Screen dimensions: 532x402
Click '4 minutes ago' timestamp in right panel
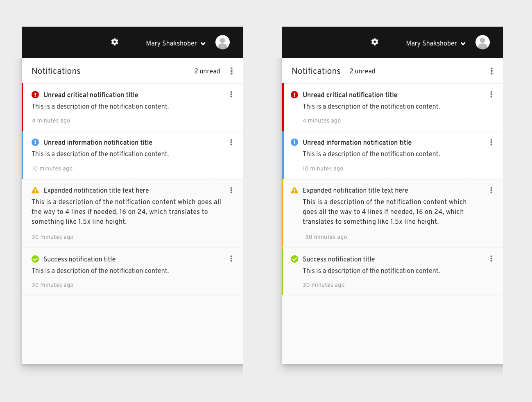(322, 120)
